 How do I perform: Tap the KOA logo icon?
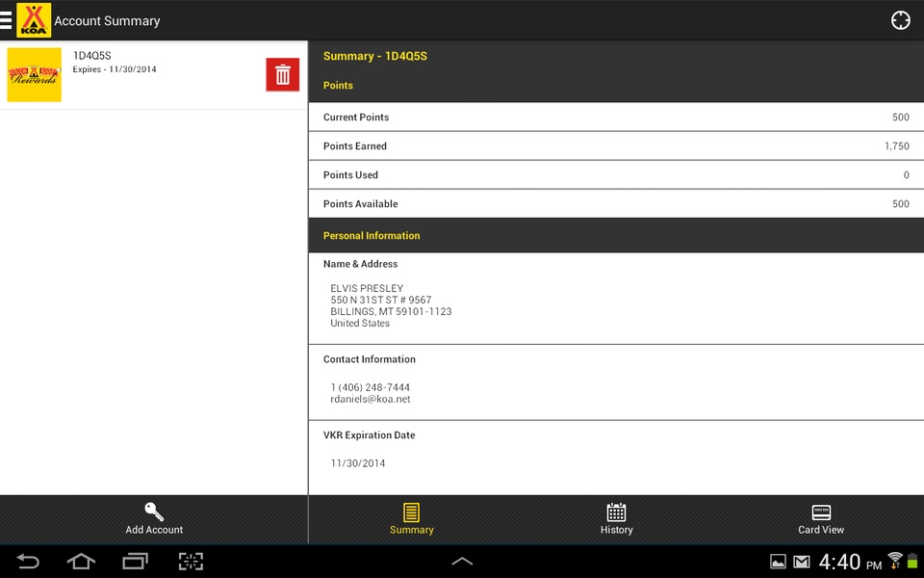point(34,20)
